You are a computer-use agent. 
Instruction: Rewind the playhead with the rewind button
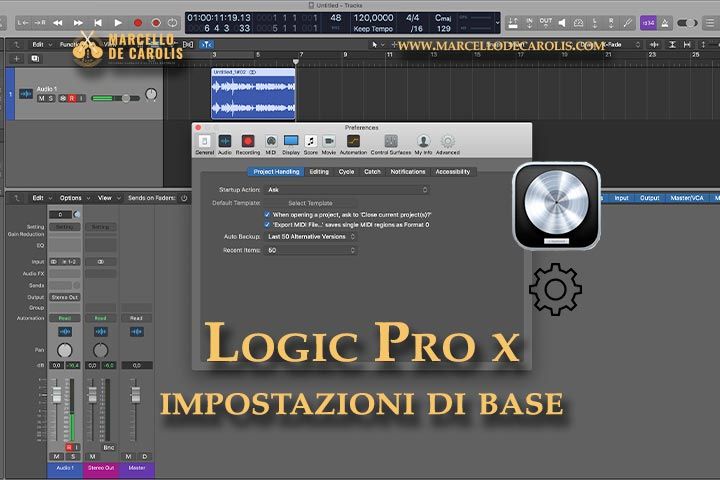(x=58, y=23)
